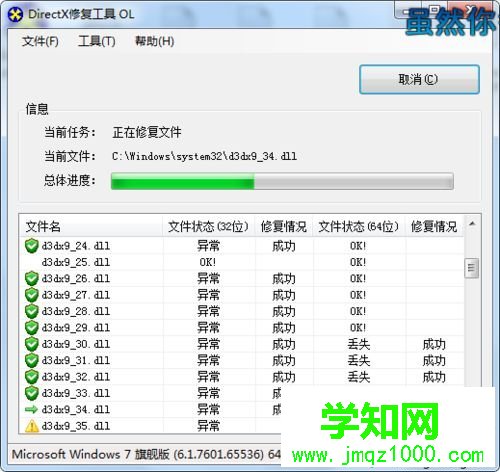This screenshot has width=500, height=472.
Task: Click the file list vertical scrollbar thumb
Action: [x=472, y=268]
